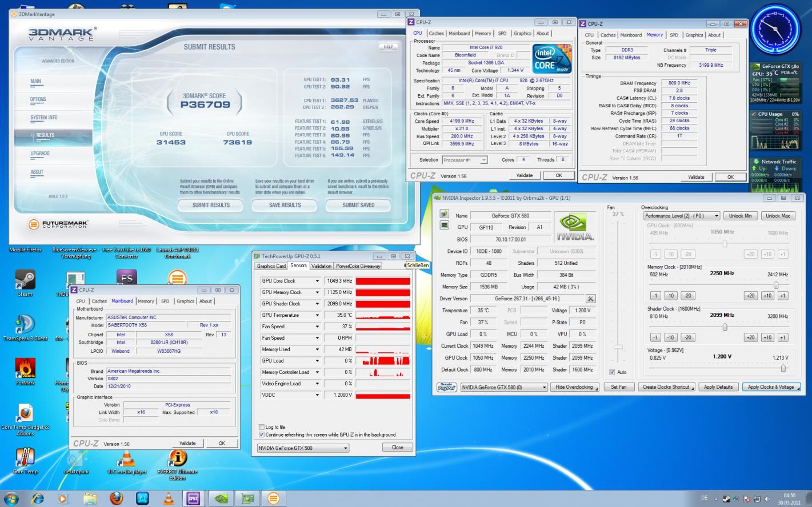Screen dimensions: 812x507
Task: Open the FurMark desktop icon
Action: click(25, 372)
